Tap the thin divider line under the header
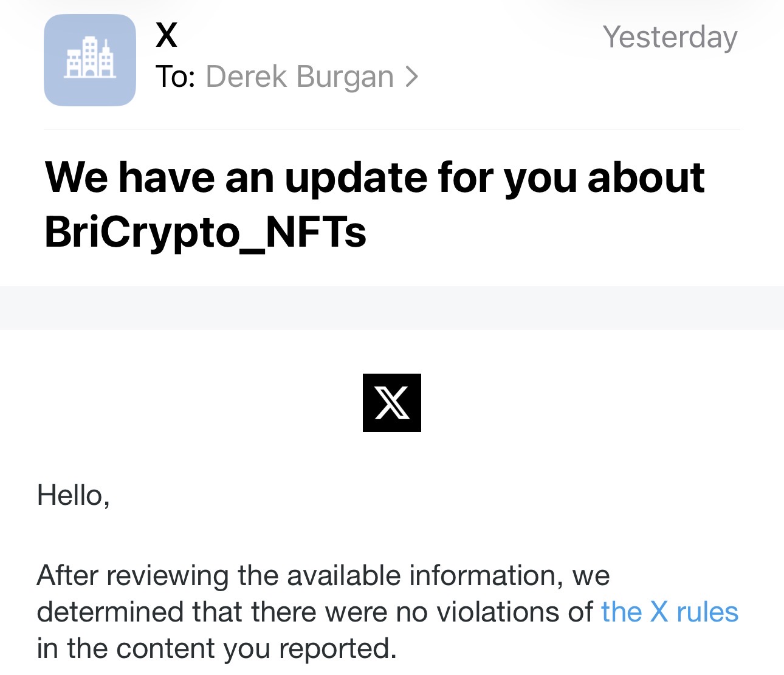The image size is (784, 675). (392, 129)
